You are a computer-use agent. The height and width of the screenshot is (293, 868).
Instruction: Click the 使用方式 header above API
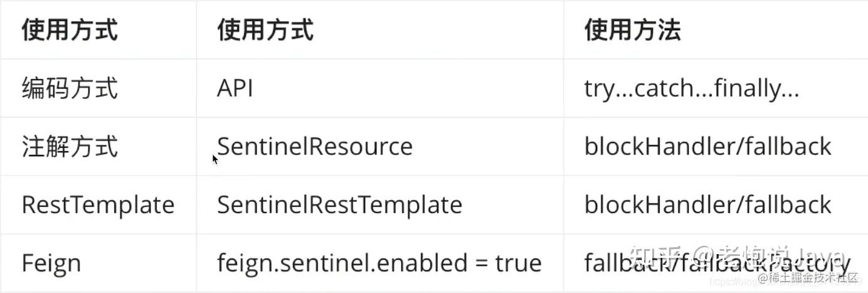click(x=265, y=30)
